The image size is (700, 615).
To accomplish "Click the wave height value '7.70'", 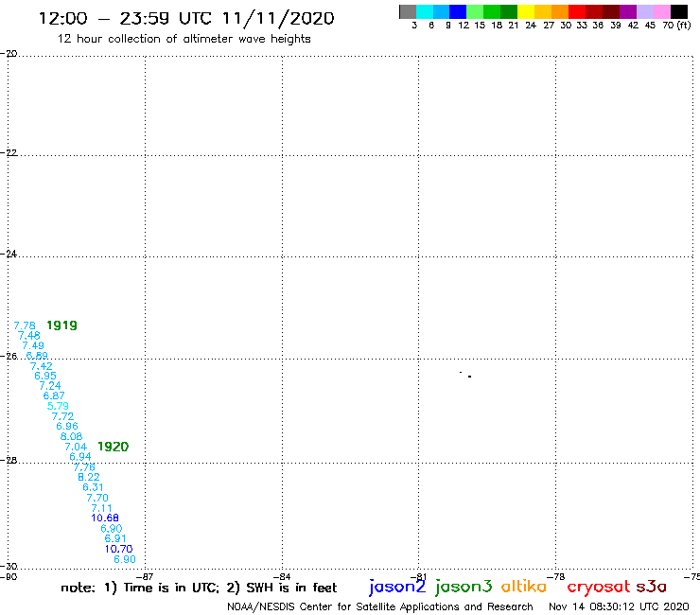I will [x=97, y=498].
